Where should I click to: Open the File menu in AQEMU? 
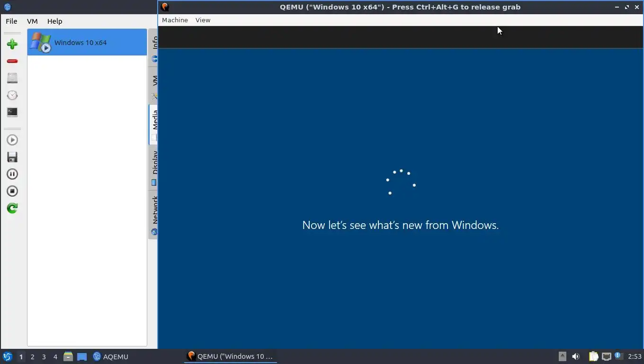click(x=11, y=21)
